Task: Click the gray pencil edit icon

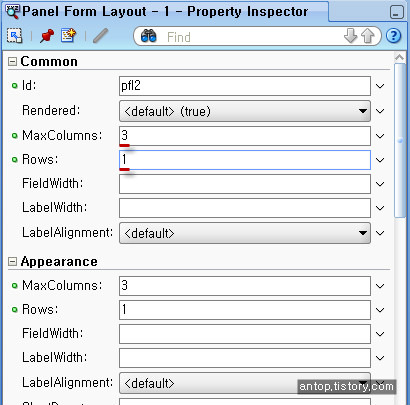Action: [x=100, y=36]
